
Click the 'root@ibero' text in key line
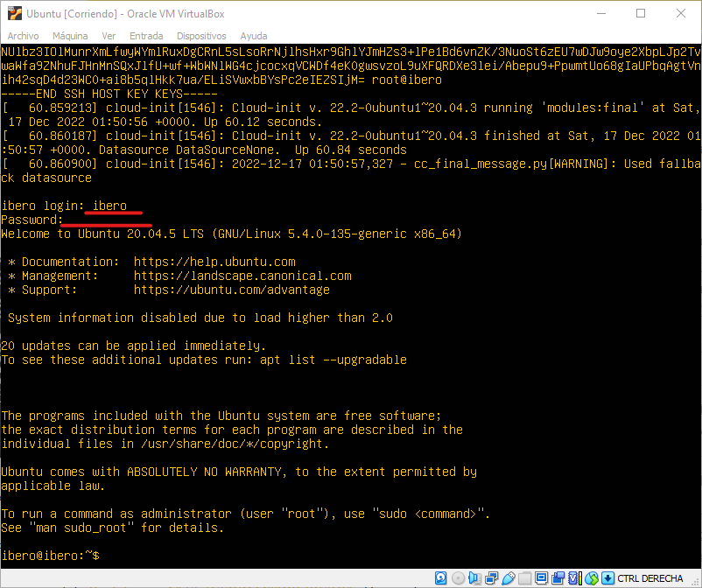[407, 80]
